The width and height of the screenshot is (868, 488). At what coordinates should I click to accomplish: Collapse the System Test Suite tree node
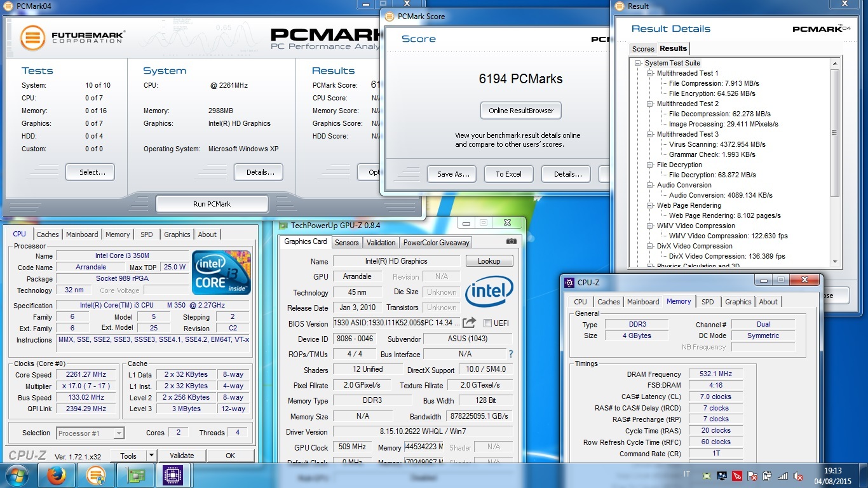tap(639, 63)
